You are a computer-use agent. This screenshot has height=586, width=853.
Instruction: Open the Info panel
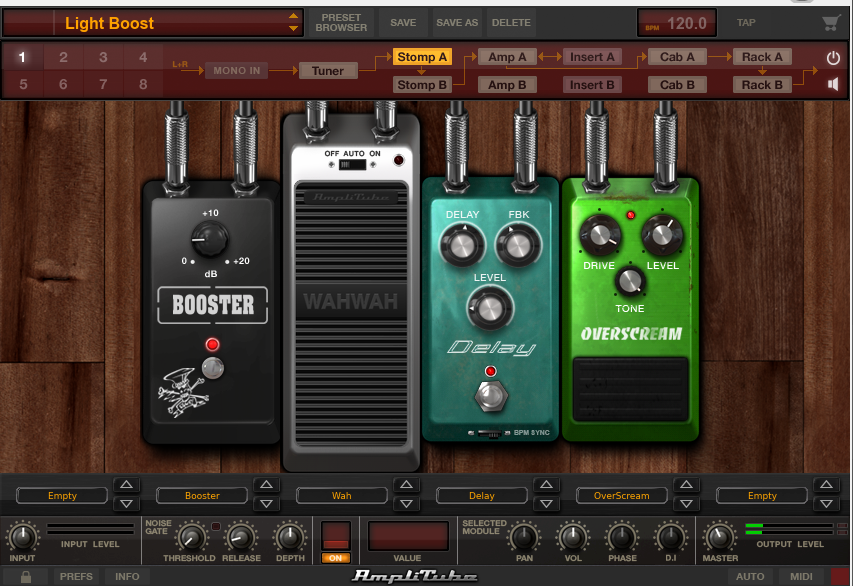point(127,576)
